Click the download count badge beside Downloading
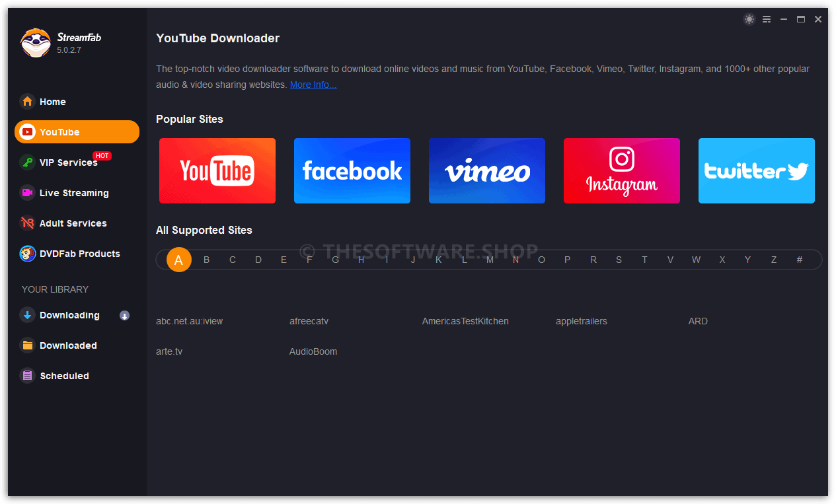This screenshot has width=836, height=504. point(124,316)
